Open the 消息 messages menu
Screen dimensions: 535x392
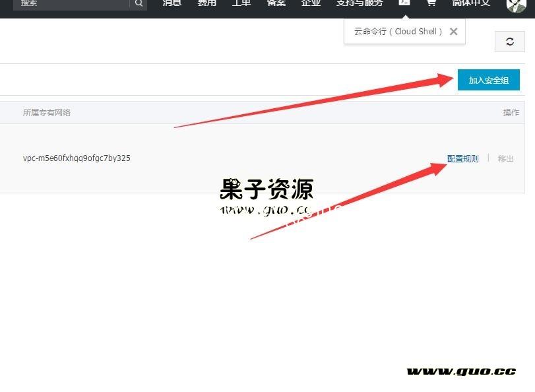tap(172, 3)
